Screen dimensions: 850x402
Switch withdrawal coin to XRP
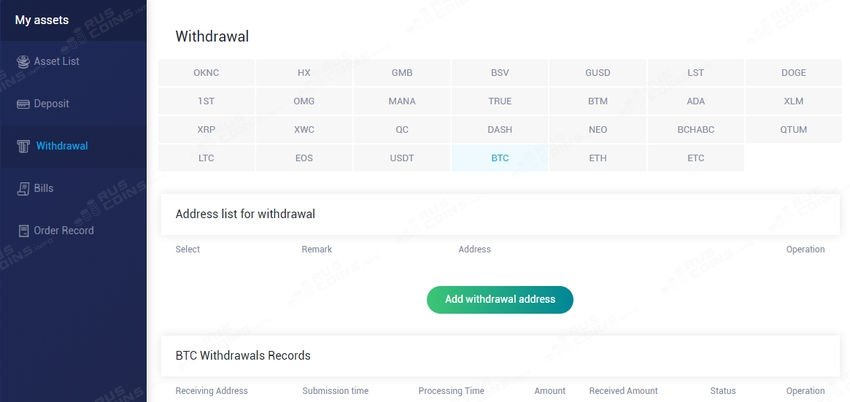(206, 130)
